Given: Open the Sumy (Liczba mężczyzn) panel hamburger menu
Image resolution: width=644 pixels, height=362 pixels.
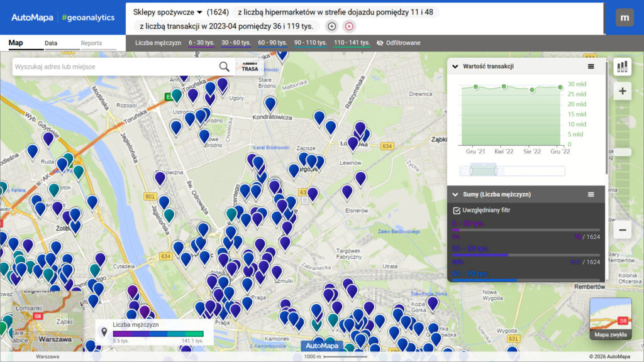Looking at the screenshot, I should point(591,194).
